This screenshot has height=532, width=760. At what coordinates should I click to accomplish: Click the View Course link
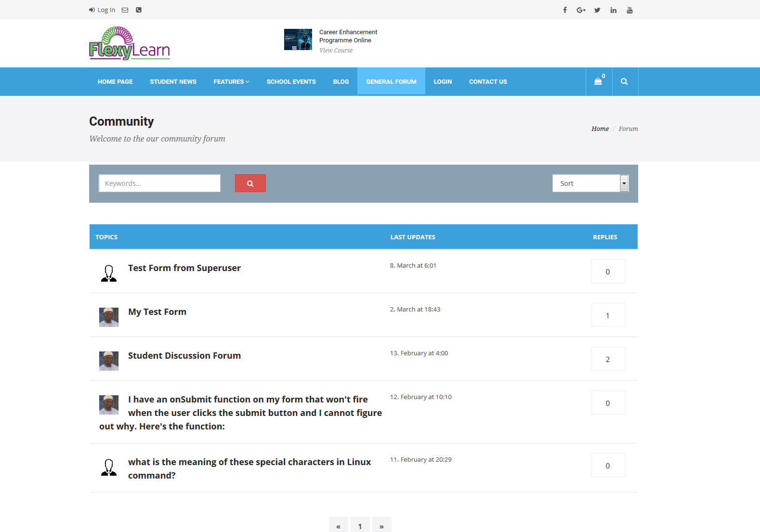(336, 51)
